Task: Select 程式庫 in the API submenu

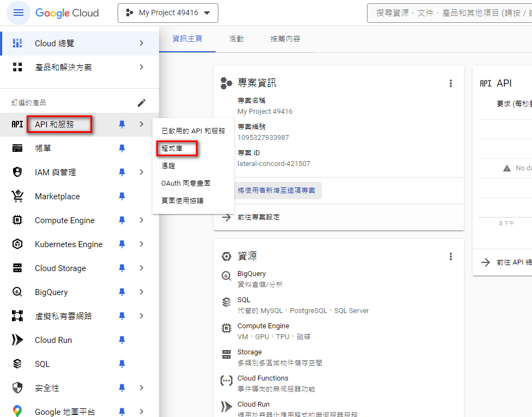Action: click(176, 148)
